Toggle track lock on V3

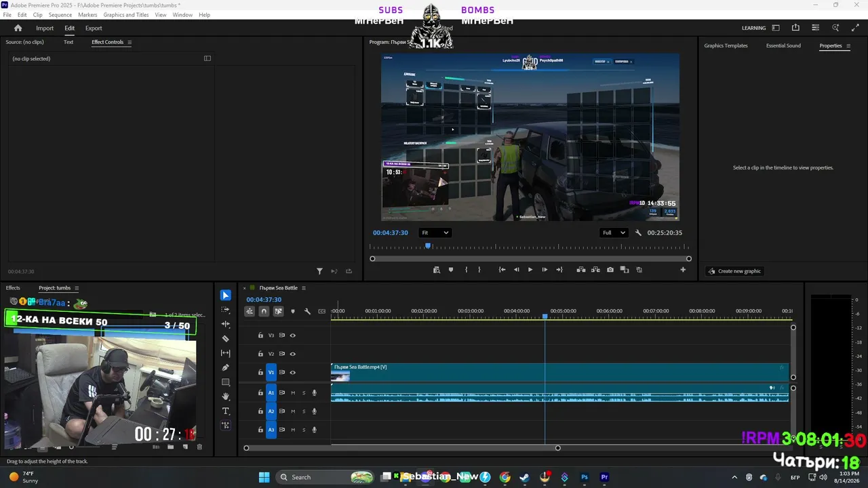[x=260, y=335]
